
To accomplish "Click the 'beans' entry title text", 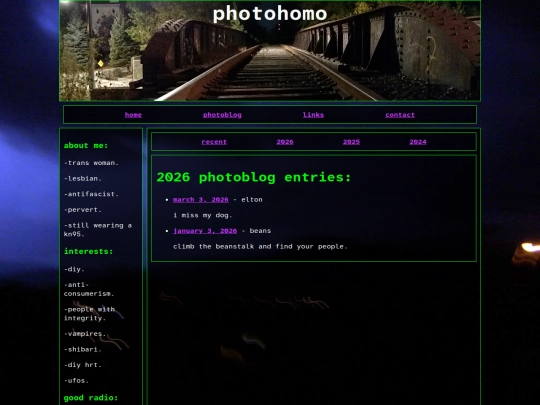I will tap(260, 231).
